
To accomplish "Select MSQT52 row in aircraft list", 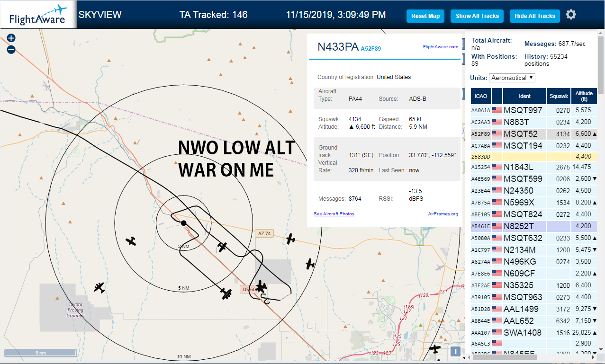I will pos(534,133).
